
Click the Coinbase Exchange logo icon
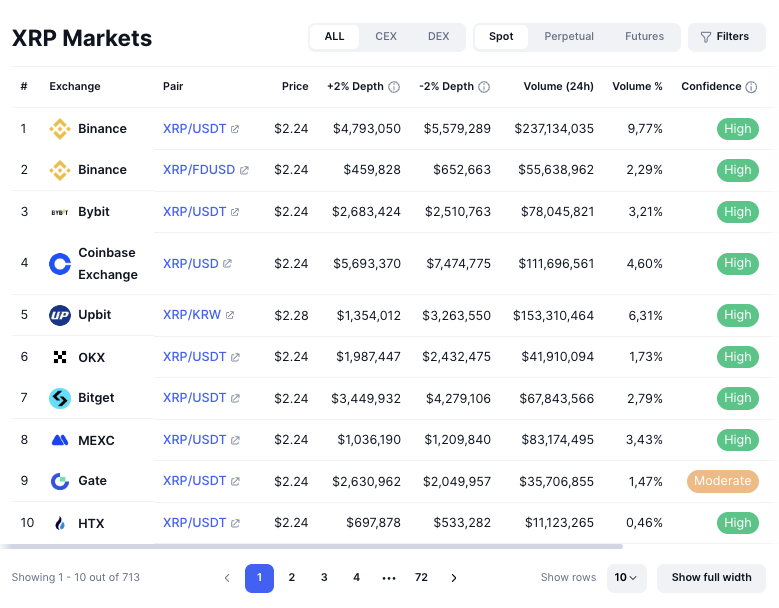point(60,264)
